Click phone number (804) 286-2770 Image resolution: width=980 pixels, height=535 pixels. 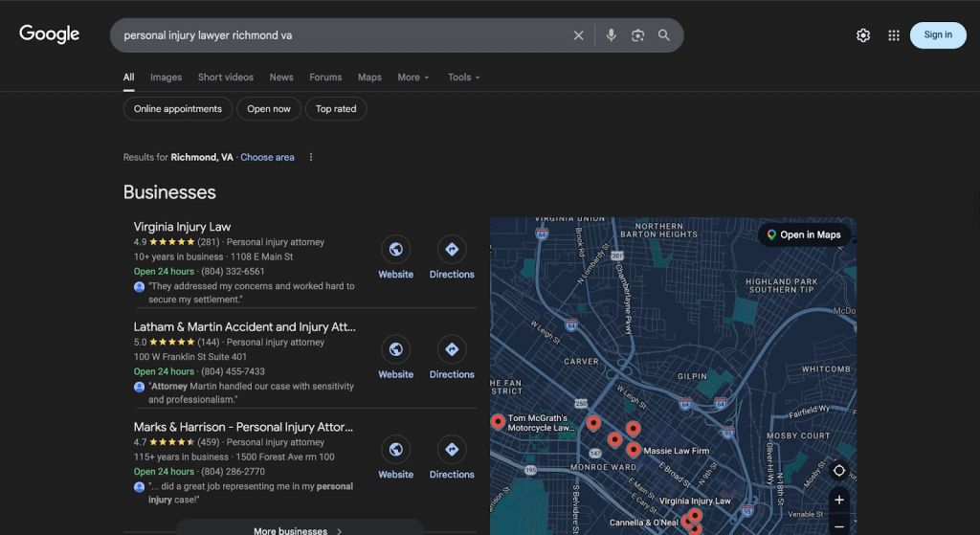tap(233, 472)
